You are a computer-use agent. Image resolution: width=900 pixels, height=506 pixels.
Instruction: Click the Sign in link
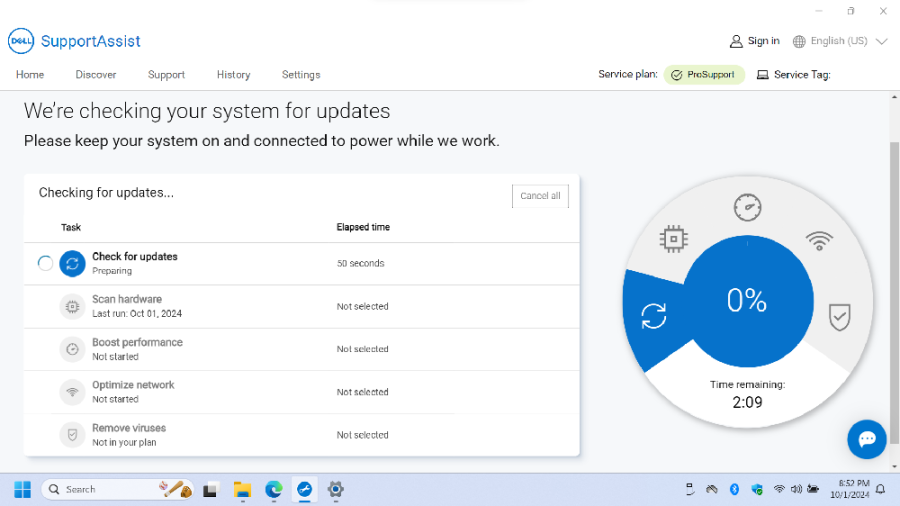(x=763, y=41)
